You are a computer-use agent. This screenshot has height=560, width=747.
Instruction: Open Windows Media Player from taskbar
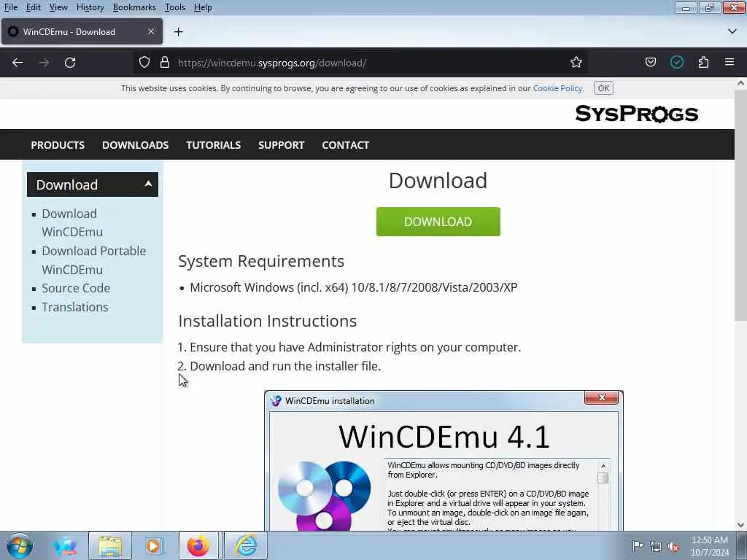pyautogui.click(x=153, y=545)
